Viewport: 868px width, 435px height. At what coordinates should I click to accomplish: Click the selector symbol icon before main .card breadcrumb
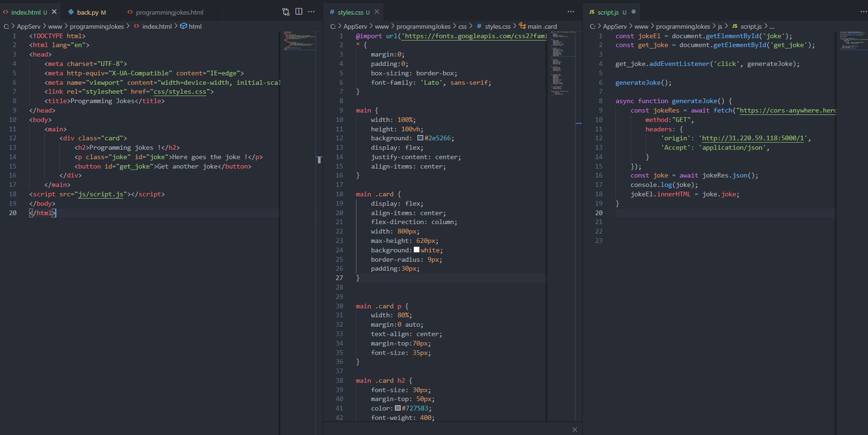[x=522, y=26]
